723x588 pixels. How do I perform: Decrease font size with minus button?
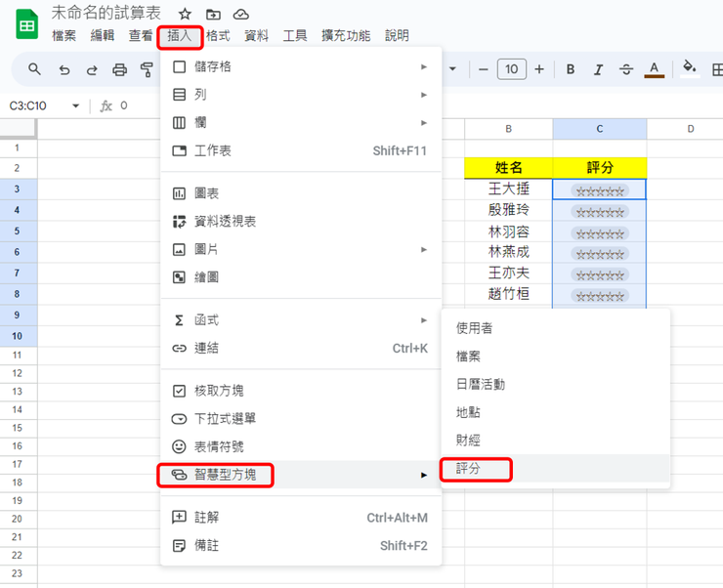click(484, 69)
